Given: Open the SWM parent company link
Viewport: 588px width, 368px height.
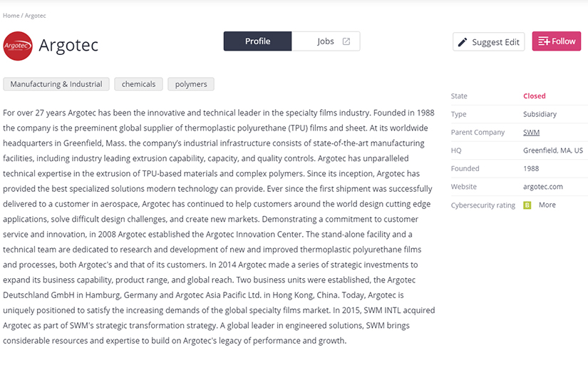Looking at the screenshot, I should pos(531,133).
